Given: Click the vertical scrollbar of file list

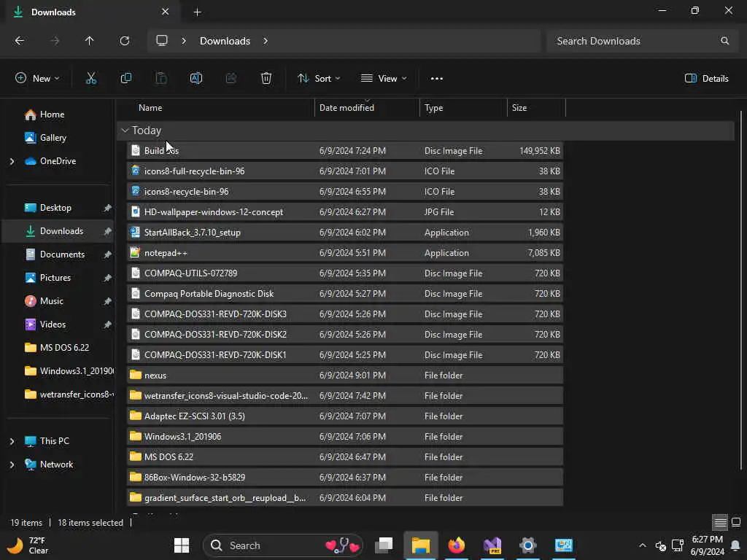Looking at the screenshot, I should [x=741, y=289].
